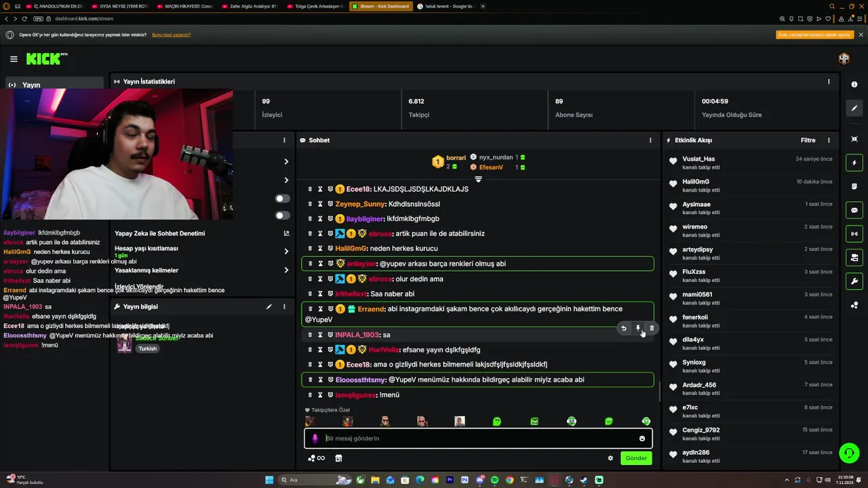Switch to the 'haluk levent - Google' browser tab
This screenshot has width=868, height=488.
pos(445,6)
